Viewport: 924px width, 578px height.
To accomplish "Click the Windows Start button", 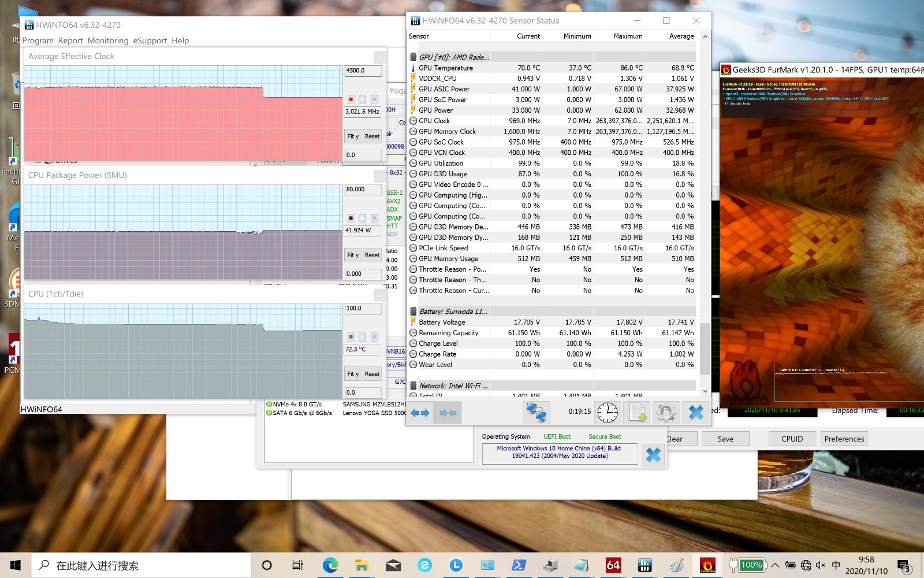I will pyautogui.click(x=16, y=565).
